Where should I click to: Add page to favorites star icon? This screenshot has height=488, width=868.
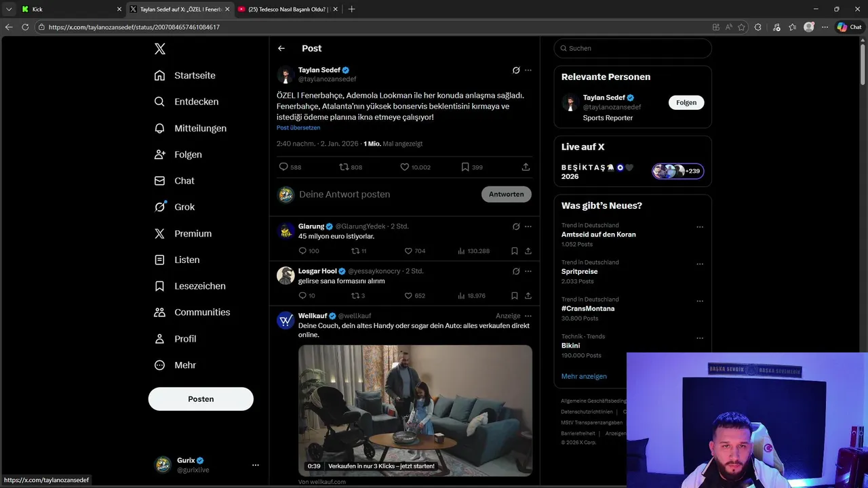(x=741, y=27)
